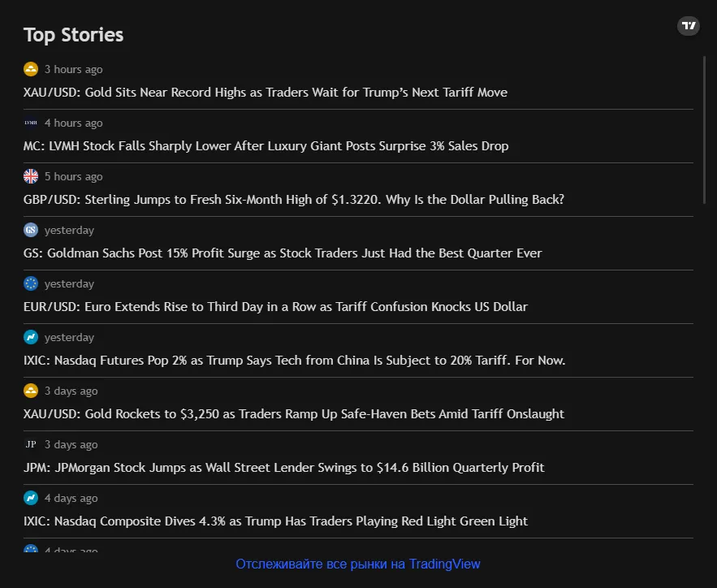Read Nasdaq Futures pop 2% headline

(294, 361)
